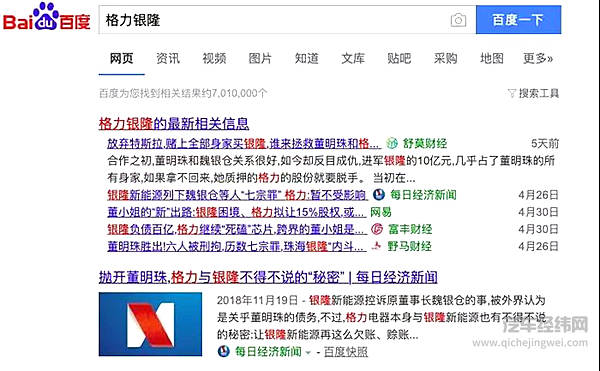Click result count text 约7,010,000个
The width and height of the screenshot is (600, 371).
(x=234, y=93)
